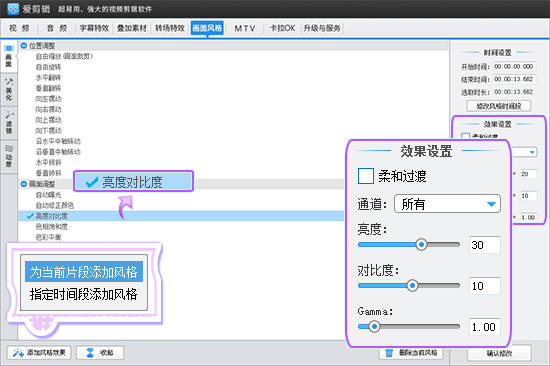Toggle the 柔和过渡 checkbox in enlarged panel

pos(365,176)
